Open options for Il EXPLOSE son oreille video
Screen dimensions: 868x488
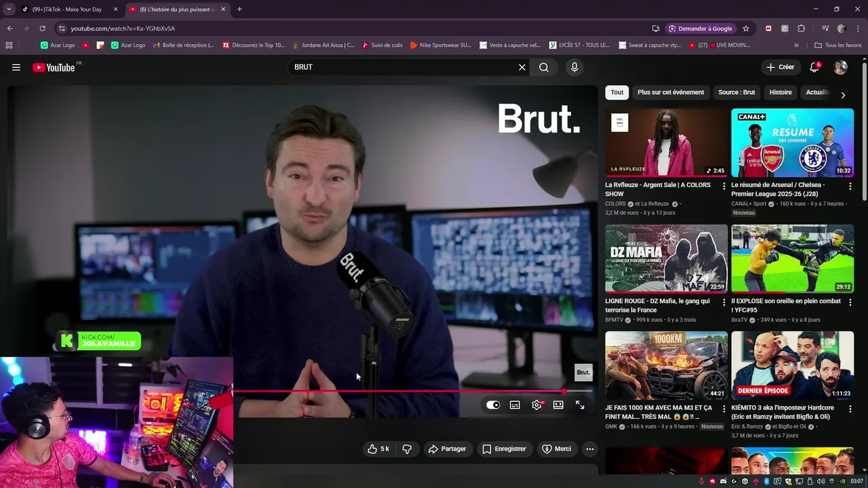click(x=850, y=302)
